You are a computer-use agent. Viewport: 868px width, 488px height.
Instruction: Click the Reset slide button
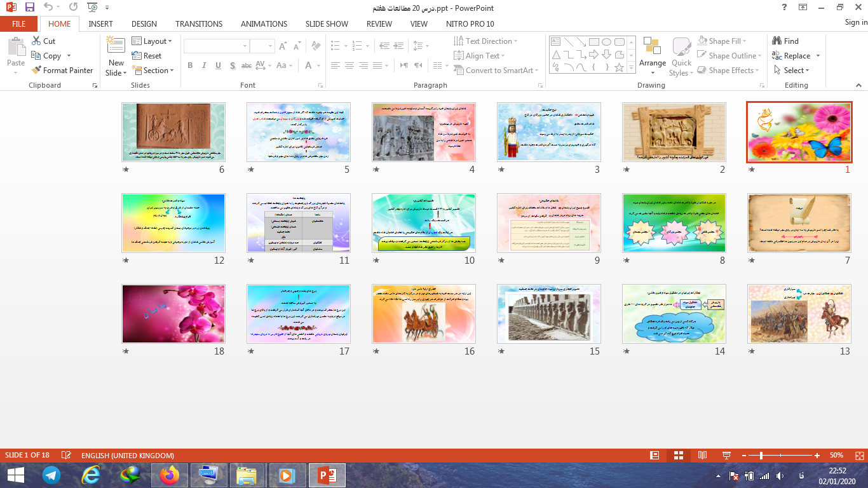click(x=147, y=56)
